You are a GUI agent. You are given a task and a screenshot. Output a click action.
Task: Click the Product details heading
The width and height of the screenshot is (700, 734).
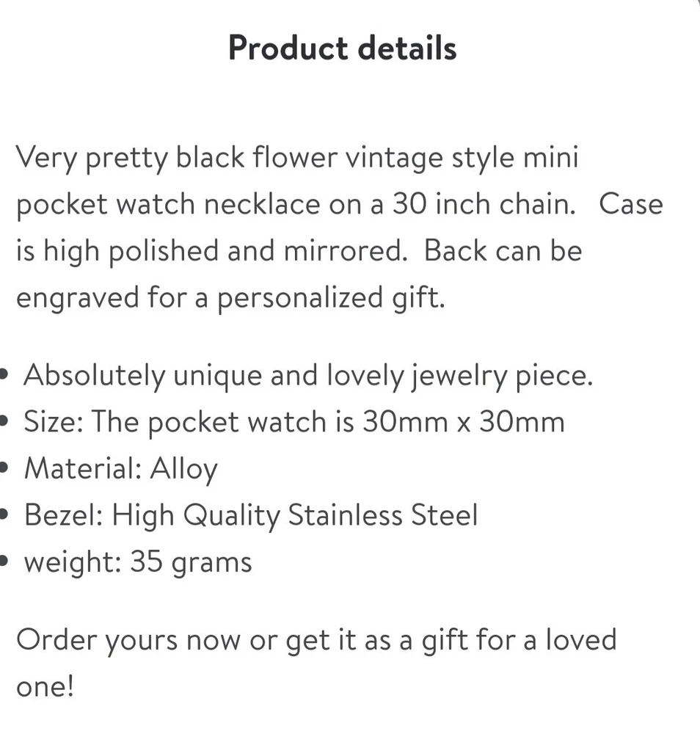[342, 48]
